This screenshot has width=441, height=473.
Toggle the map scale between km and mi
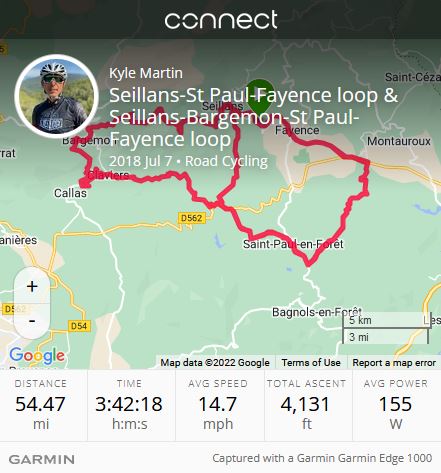387,328
